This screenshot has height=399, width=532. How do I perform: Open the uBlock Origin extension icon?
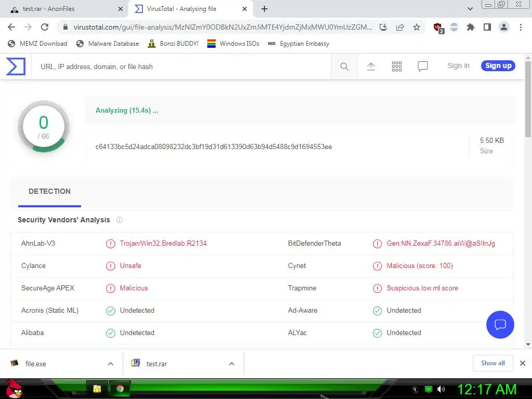[438, 28]
